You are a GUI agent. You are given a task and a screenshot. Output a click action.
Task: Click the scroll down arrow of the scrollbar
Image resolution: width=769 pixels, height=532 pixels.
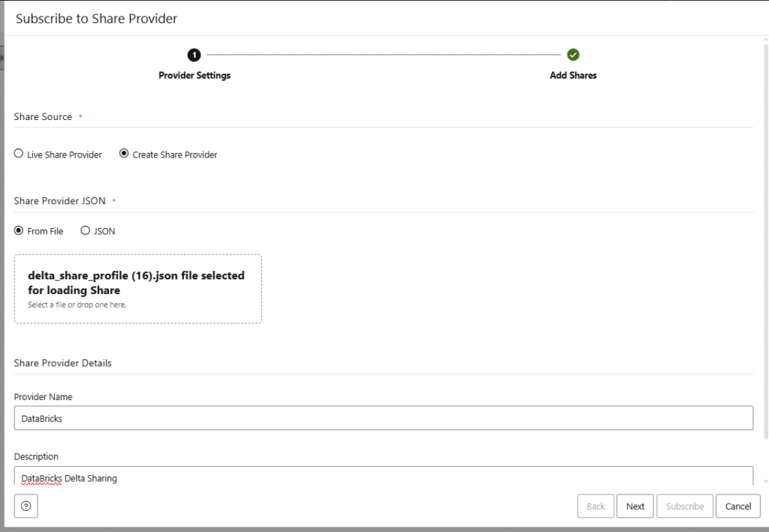click(x=765, y=482)
